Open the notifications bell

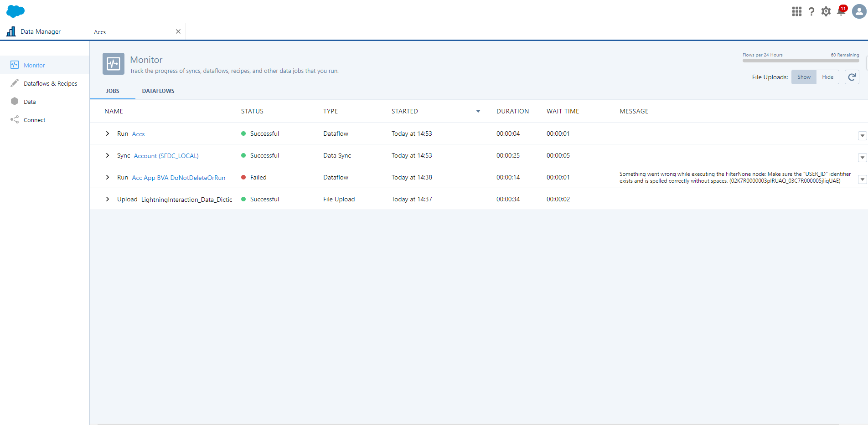click(840, 11)
